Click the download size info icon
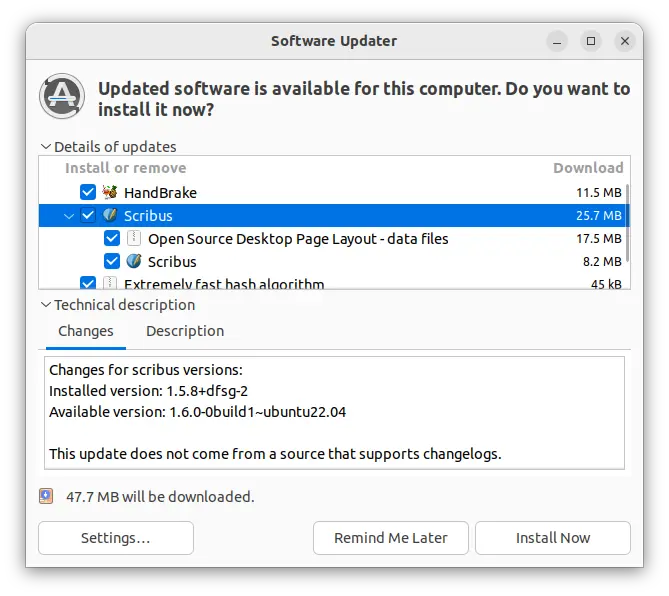This screenshot has height=596, width=669. click(x=46, y=496)
